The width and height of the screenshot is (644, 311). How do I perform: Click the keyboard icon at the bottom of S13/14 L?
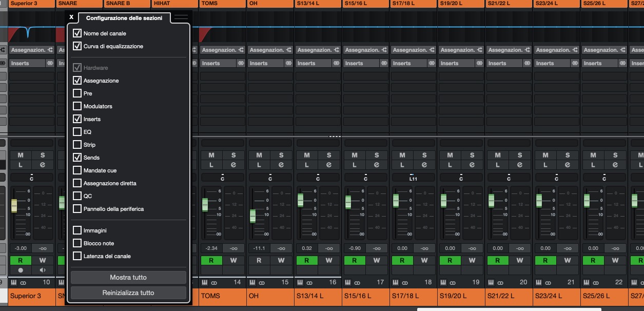(x=299, y=282)
